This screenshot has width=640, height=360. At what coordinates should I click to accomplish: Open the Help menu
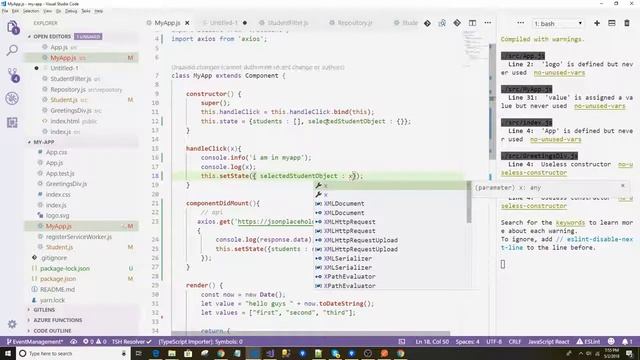pyautogui.click(x=99, y=11)
